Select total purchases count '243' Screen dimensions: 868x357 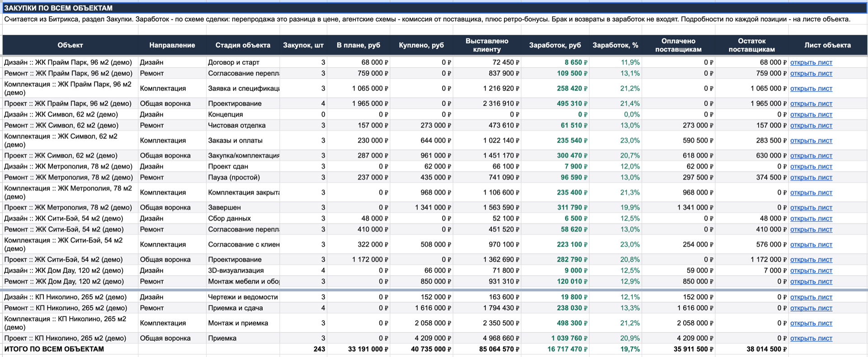[303, 349]
